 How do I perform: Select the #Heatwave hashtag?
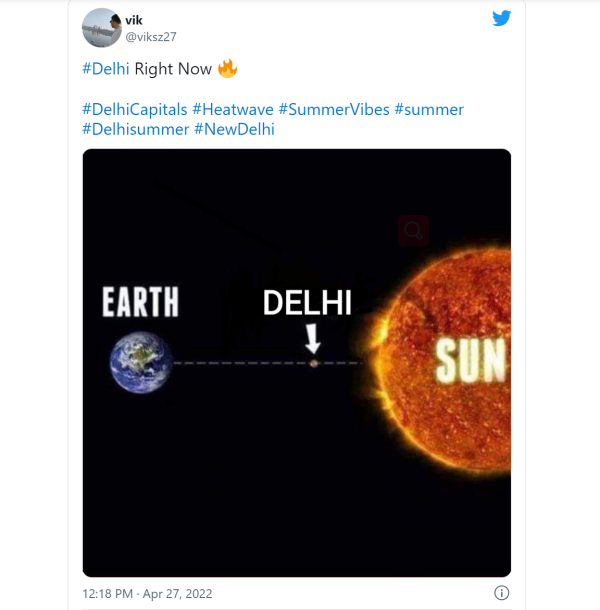pyautogui.click(x=232, y=109)
